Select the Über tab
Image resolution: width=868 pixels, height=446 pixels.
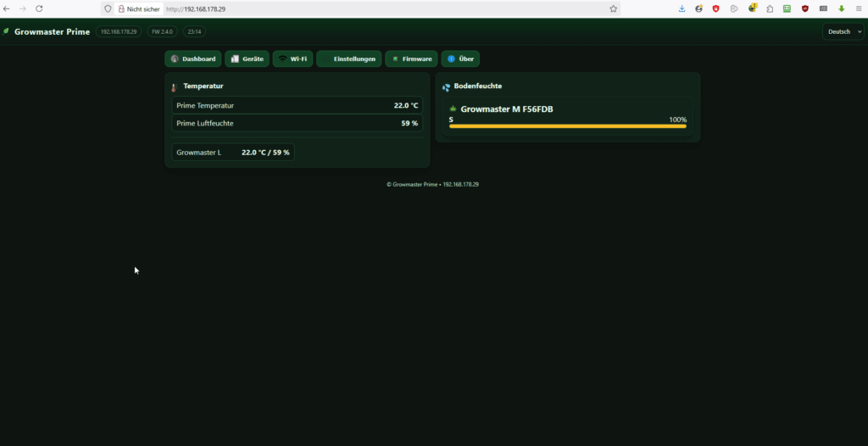tap(460, 59)
